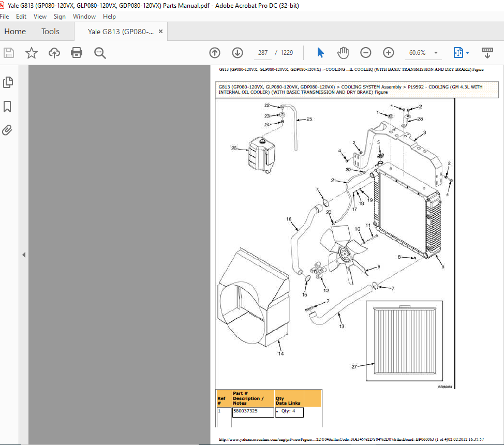Click callout number 16 on upper hose
This screenshot has width=504, height=445.
pos(289,219)
